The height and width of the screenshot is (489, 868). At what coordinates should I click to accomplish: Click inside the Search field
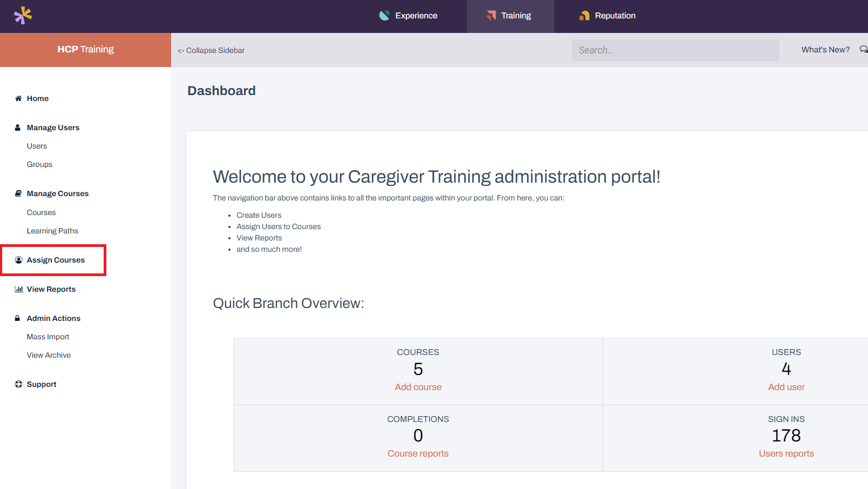pyautogui.click(x=675, y=50)
